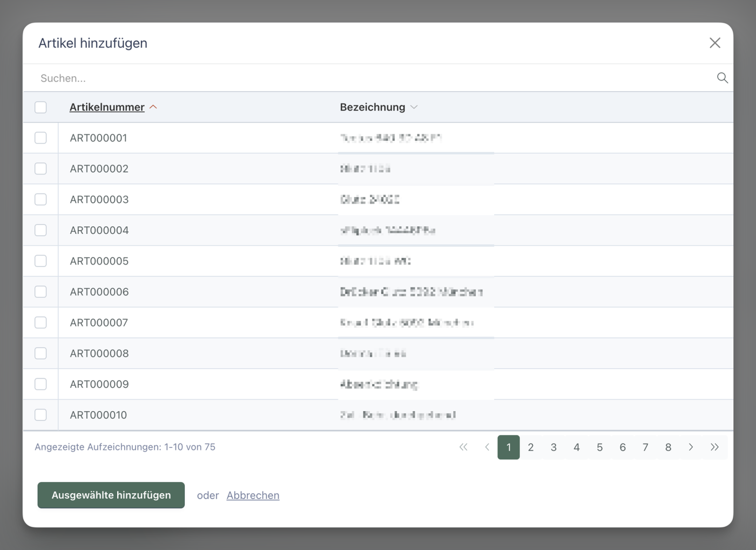Image resolution: width=756 pixels, height=550 pixels.
Task: Expand the Bezeichnung column chevron
Action: click(x=414, y=107)
